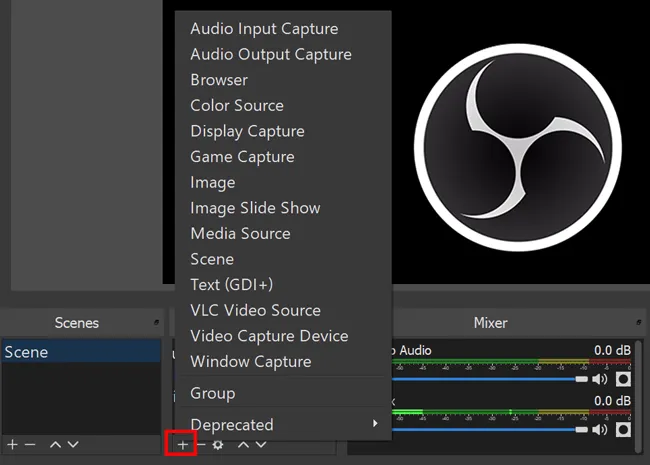Select Media Source entry
The image size is (650, 465).
(x=283, y=234)
